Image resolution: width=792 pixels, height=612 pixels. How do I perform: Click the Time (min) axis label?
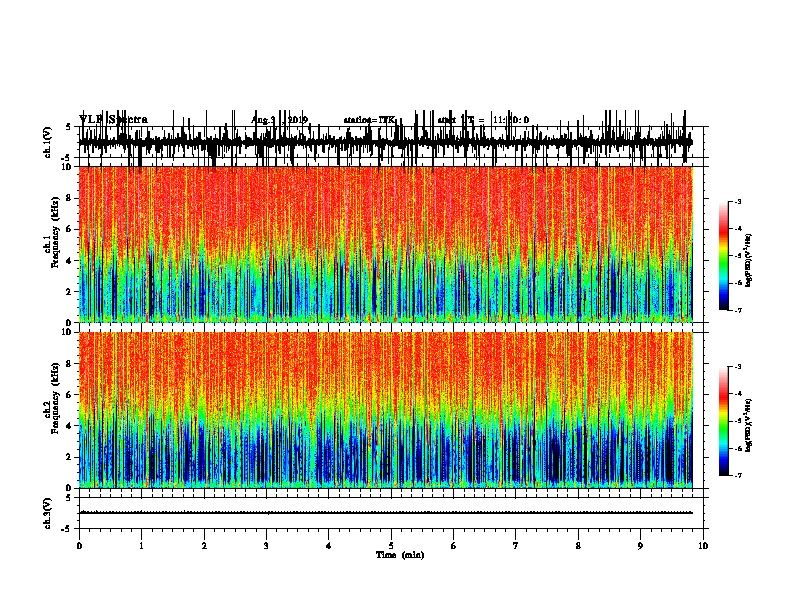[400, 555]
